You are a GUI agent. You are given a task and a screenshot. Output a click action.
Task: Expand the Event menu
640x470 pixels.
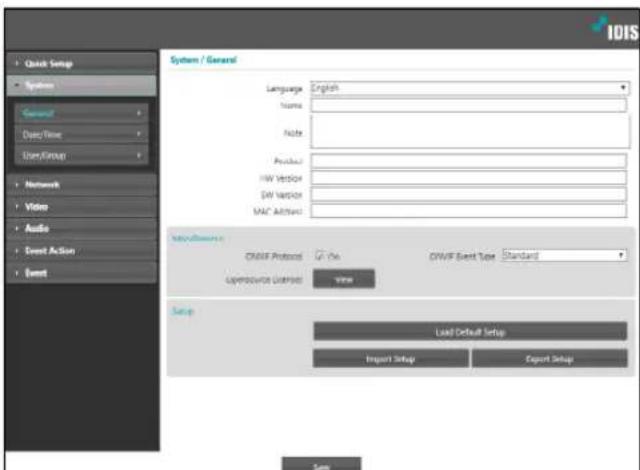pos(81,273)
